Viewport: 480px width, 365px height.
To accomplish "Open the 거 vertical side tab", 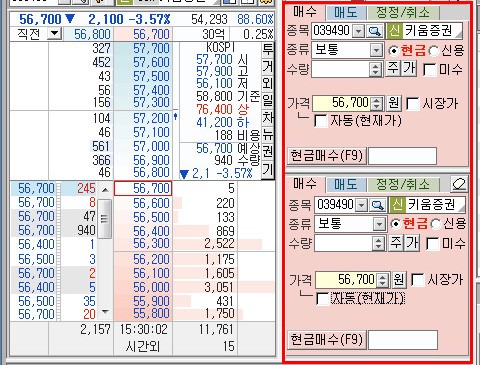I will pos(268,67).
